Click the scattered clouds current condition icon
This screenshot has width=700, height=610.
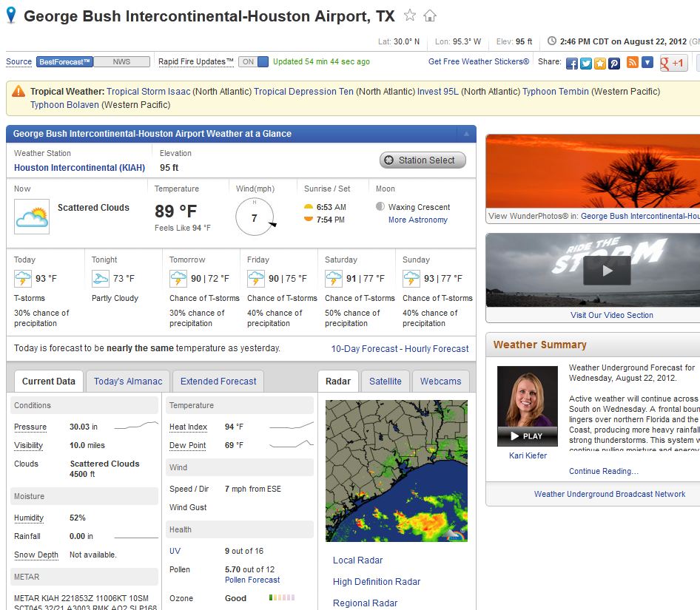tap(32, 217)
